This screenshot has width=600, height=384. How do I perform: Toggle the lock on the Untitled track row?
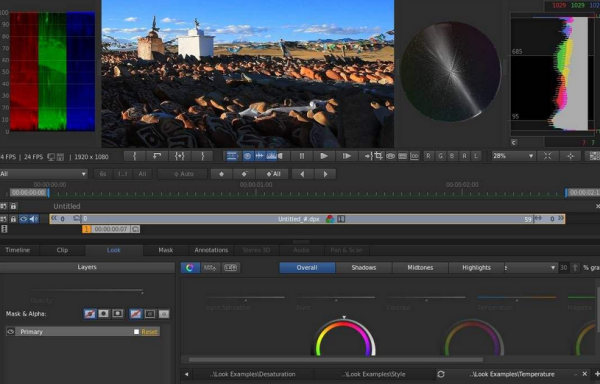(13, 206)
